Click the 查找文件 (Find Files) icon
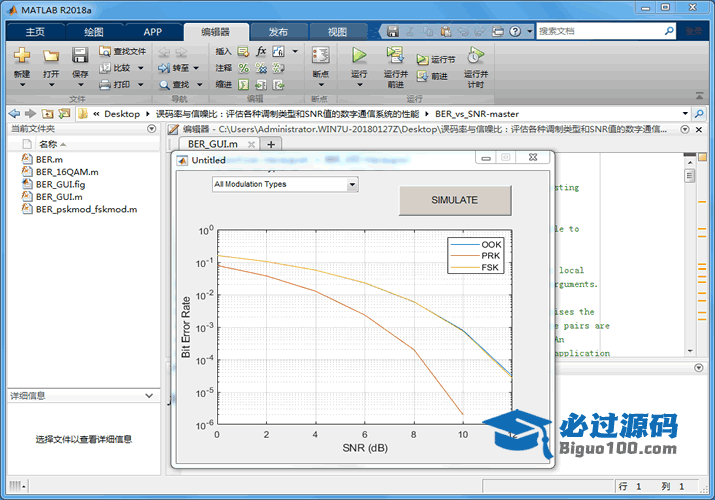715x500 pixels. pos(105,51)
